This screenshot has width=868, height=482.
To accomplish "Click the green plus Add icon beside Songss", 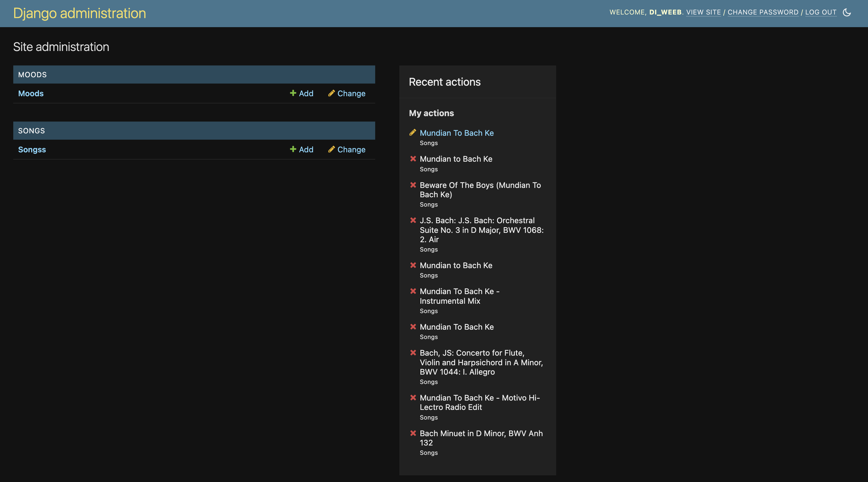I will point(293,149).
